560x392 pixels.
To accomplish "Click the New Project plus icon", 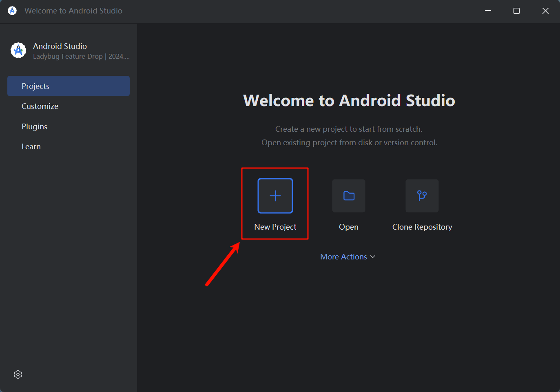I will [x=275, y=196].
